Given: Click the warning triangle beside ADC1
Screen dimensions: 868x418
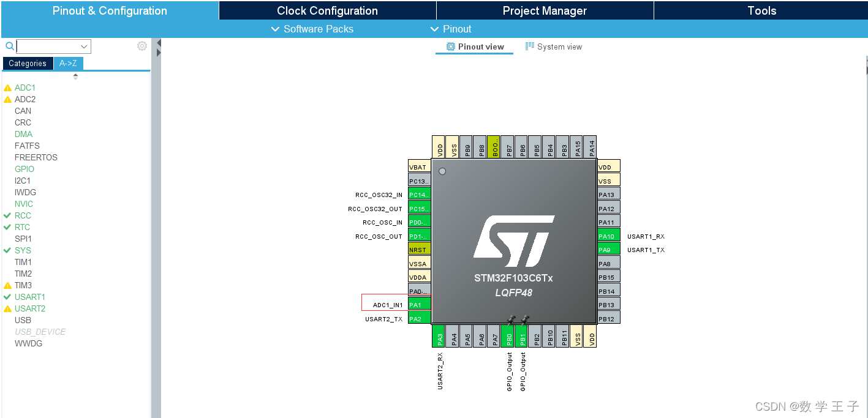Looking at the screenshot, I should pyautogui.click(x=7, y=87).
